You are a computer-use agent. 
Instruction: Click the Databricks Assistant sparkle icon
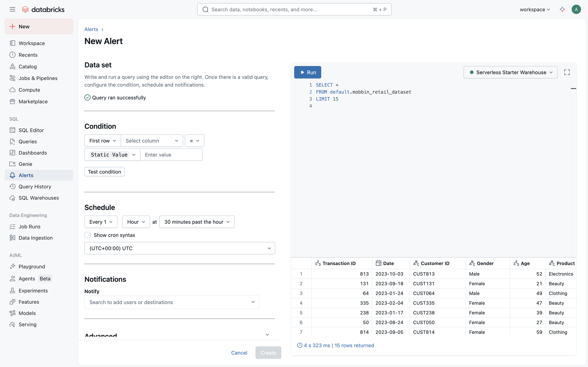[x=562, y=10]
